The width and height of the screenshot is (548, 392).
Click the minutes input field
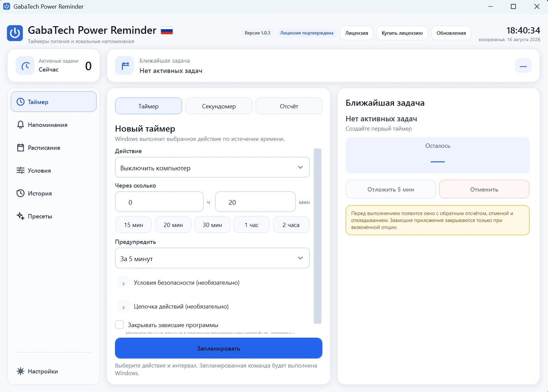pyautogui.click(x=255, y=202)
